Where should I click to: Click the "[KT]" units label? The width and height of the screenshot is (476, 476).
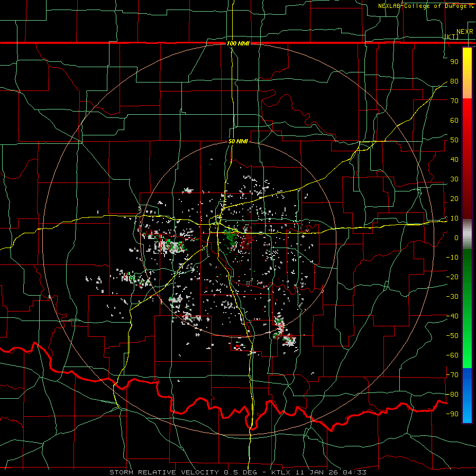[452, 36]
